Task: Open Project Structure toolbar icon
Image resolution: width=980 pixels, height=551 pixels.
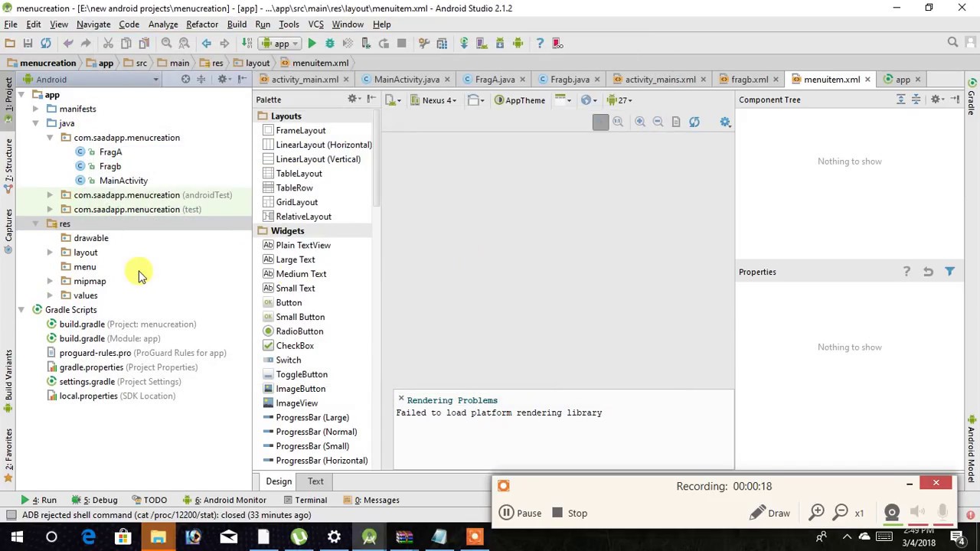Action: coord(442,43)
